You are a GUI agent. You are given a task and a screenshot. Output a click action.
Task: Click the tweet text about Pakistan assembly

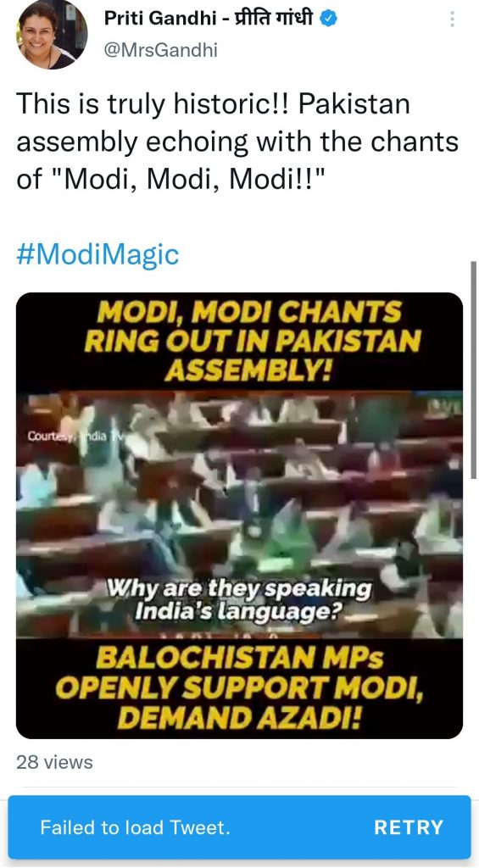pyautogui.click(x=237, y=142)
